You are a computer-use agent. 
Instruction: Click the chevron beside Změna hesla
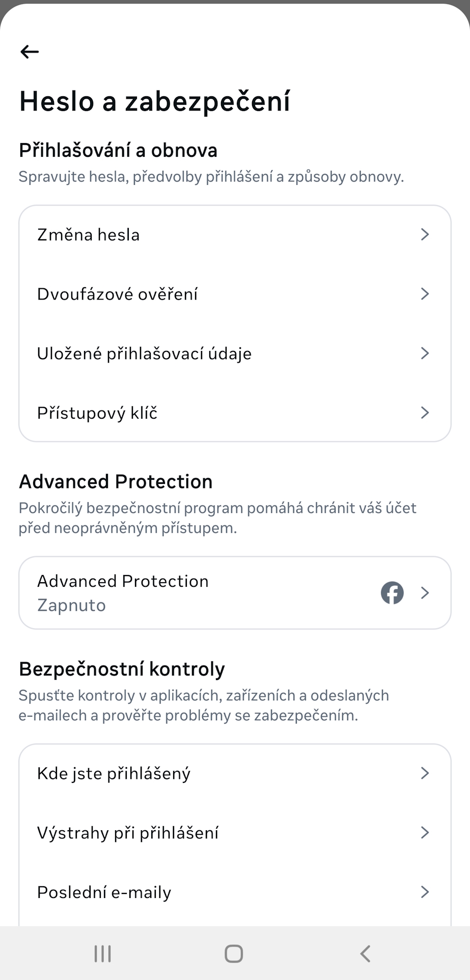point(425,235)
